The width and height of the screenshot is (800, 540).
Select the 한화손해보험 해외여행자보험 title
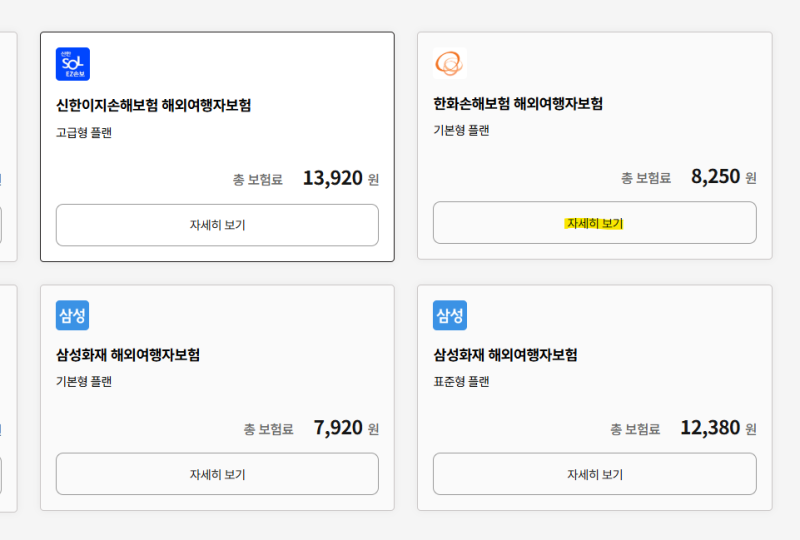[x=518, y=104]
